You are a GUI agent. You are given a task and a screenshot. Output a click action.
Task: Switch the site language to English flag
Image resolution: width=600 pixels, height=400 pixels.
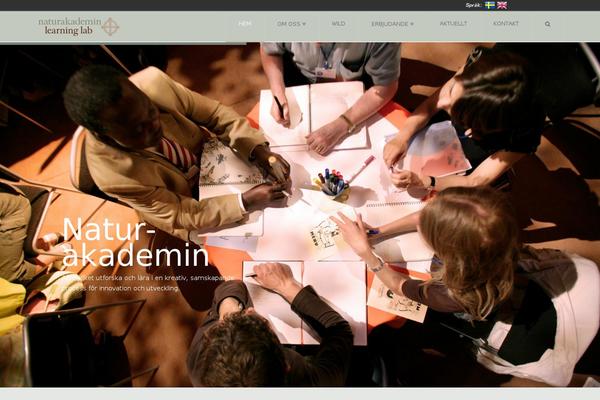(x=502, y=5)
